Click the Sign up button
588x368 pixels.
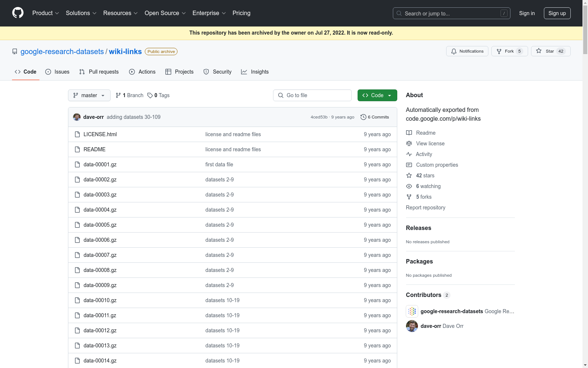click(557, 13)
